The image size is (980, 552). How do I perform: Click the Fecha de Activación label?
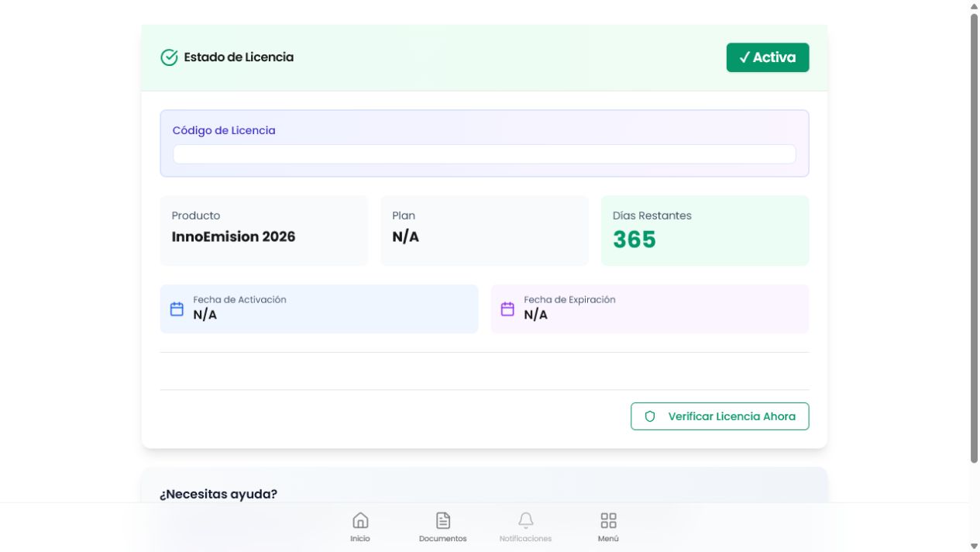coord(240,299)
